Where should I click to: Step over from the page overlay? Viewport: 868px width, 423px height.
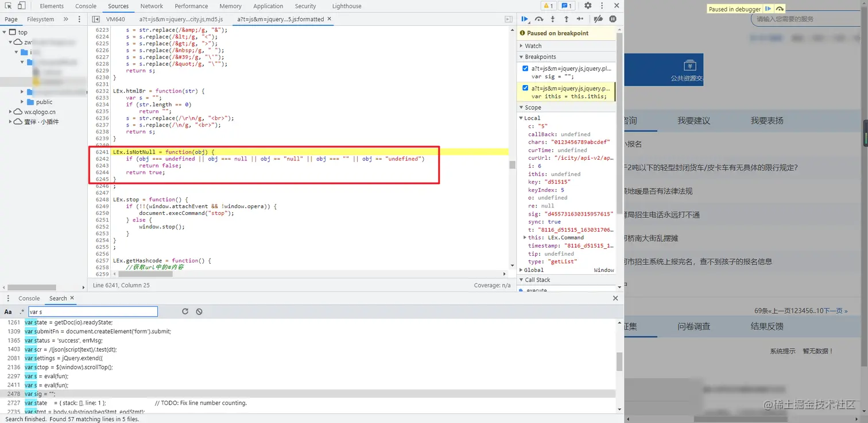coord(780,9)
